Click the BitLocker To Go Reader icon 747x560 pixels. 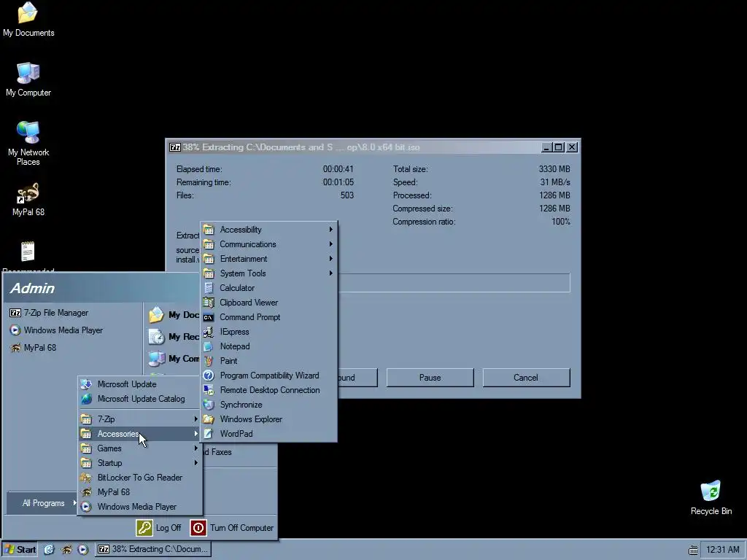coord(86,478)
